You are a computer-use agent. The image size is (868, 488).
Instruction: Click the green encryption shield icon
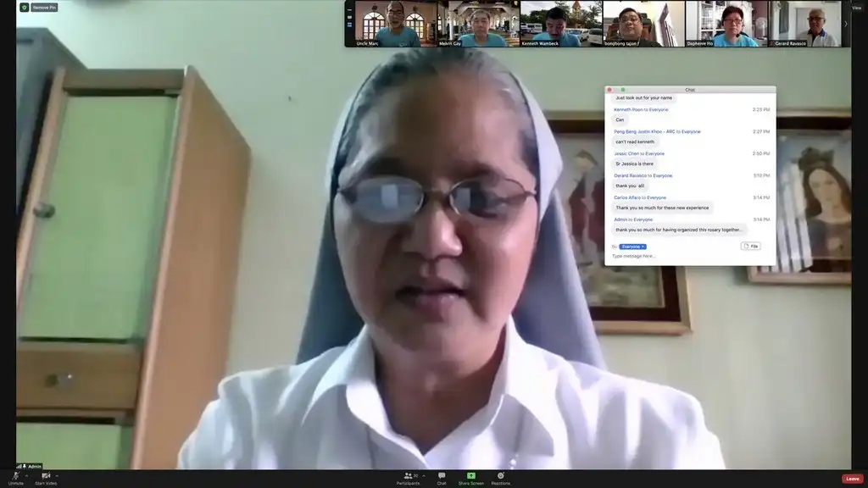point(25,7)
